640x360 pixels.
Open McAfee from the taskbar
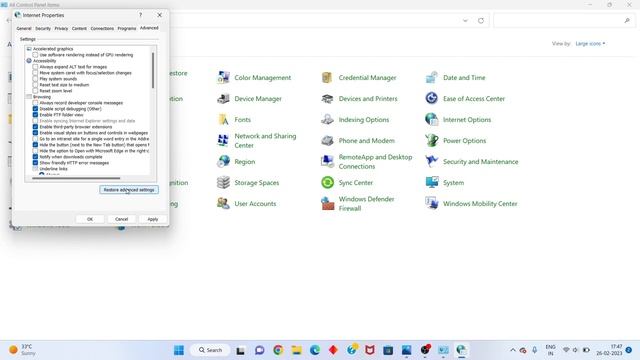pyautogui.click(x=370, y=350)
